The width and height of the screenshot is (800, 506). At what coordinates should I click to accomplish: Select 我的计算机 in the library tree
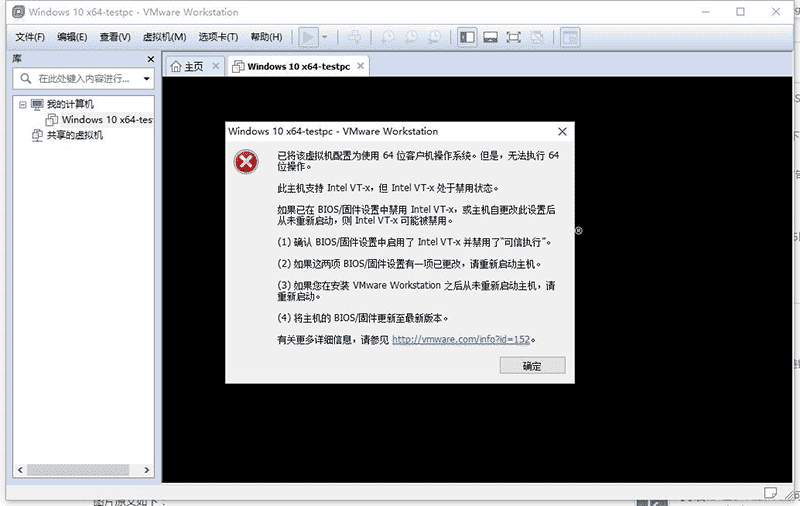70,105
